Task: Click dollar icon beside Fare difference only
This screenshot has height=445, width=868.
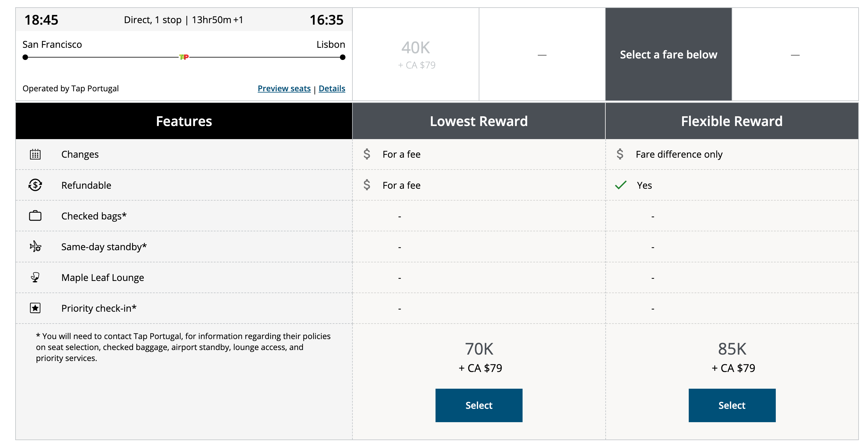Action: [x=620, y=154]
